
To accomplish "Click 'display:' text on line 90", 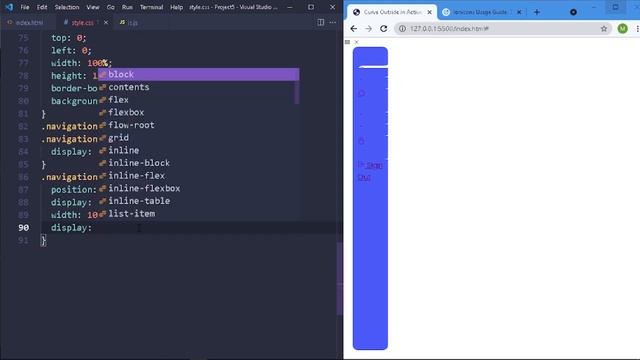I will point(71,228).
